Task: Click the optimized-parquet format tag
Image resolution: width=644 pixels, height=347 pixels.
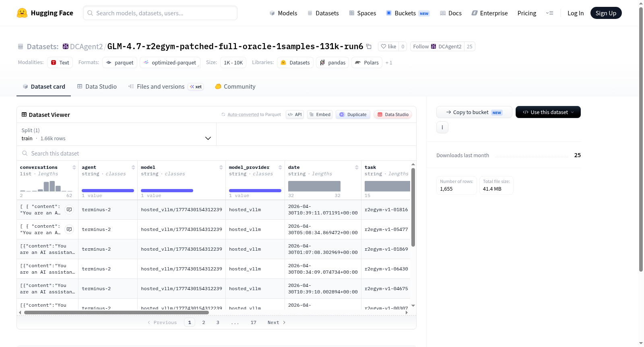Action: click(x=170, y=62)
